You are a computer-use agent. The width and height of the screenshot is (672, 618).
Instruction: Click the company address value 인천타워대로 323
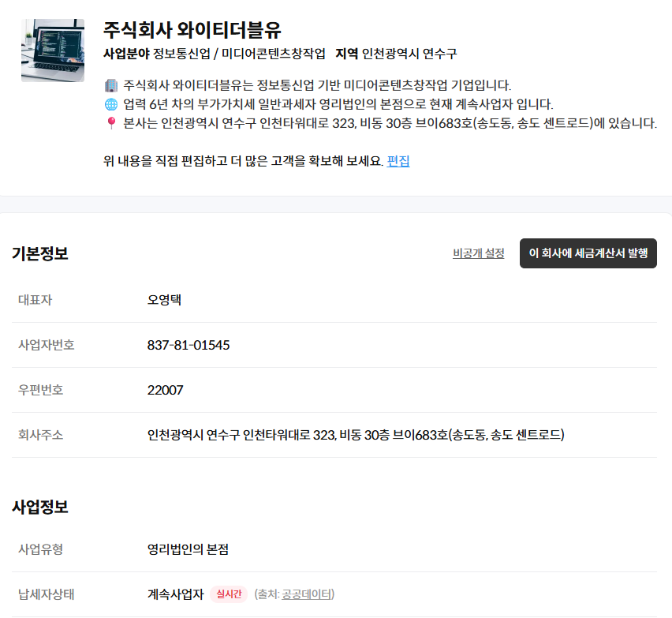pyautogui.click(x=356, y=435)
